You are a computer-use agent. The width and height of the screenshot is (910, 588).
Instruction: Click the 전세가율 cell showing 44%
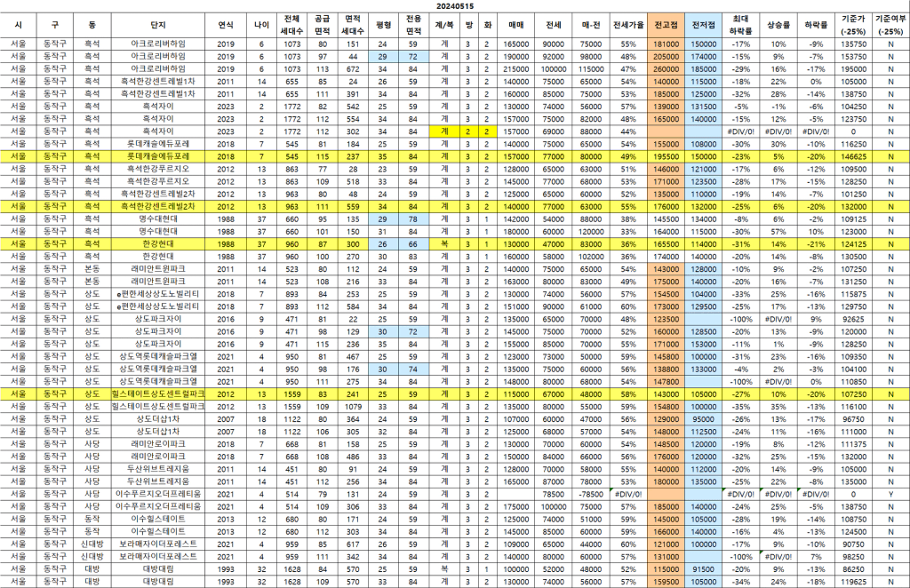click(628, 131)
